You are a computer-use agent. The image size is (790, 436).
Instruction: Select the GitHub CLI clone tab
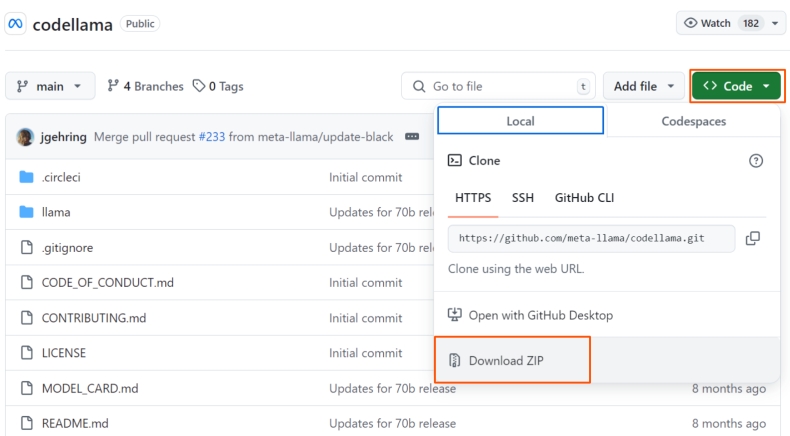(x=584, y=197)
